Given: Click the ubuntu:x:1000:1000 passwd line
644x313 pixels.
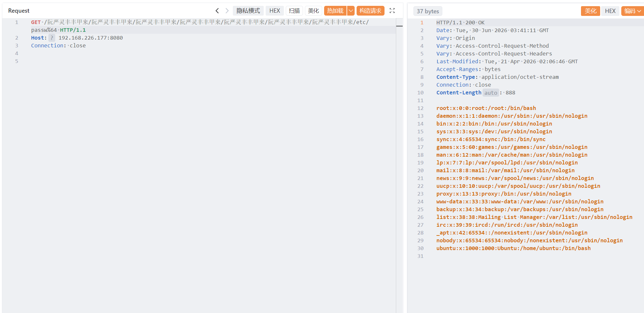Looking at the screenshot, I should (x=513, y=248).
